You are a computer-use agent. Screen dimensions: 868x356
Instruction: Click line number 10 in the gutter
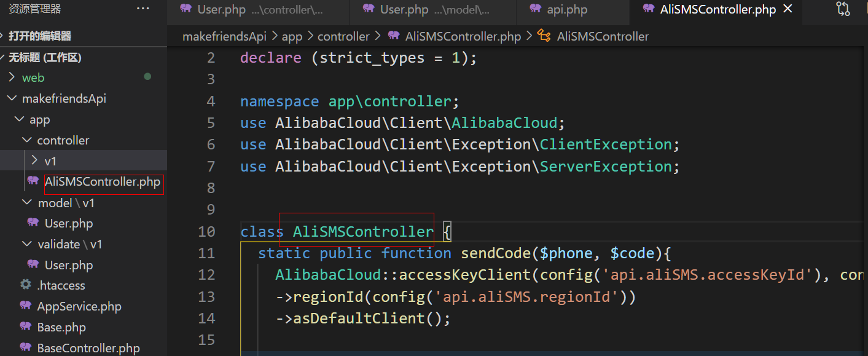pos(207,232)
